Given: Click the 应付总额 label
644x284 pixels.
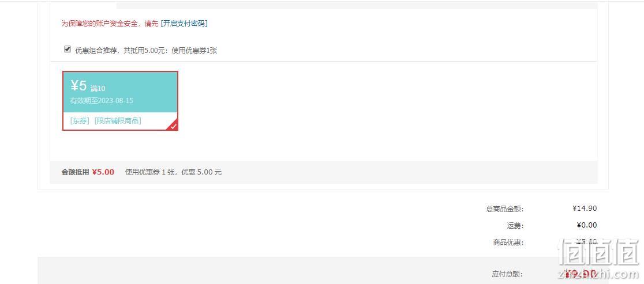Looking at the screenshot, I should [x=507, y=274].
